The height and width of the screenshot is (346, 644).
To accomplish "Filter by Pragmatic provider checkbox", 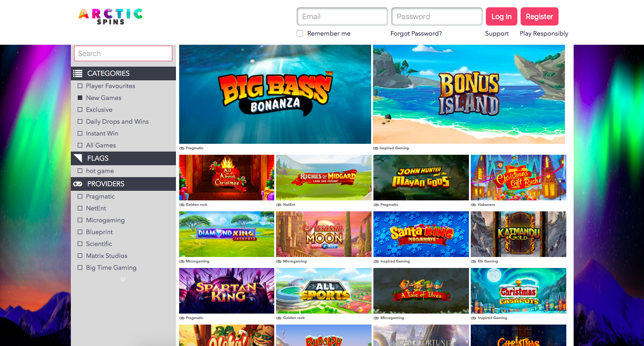I will pyautogui.click(x=80, y=196).
